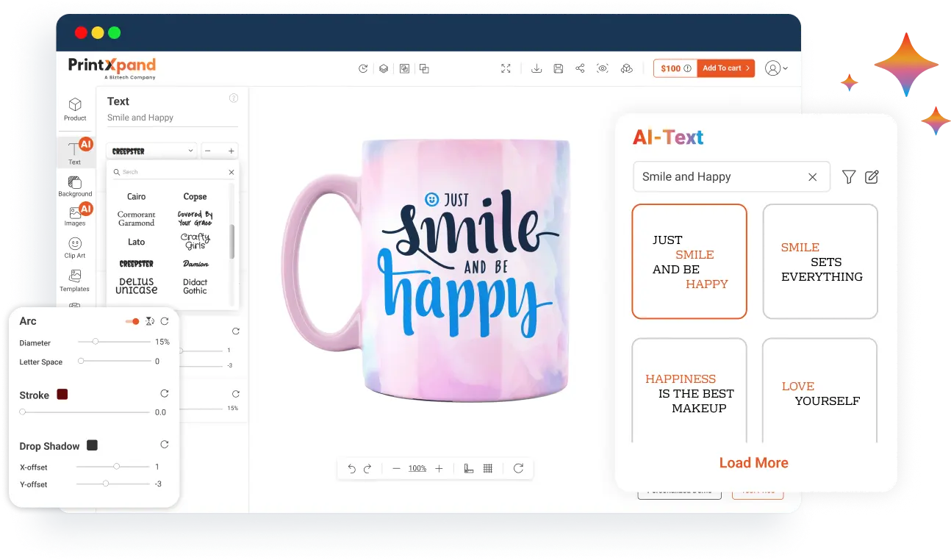
Task: Click the reset design icon in top toolbar
Action: (x=363, y=68)
